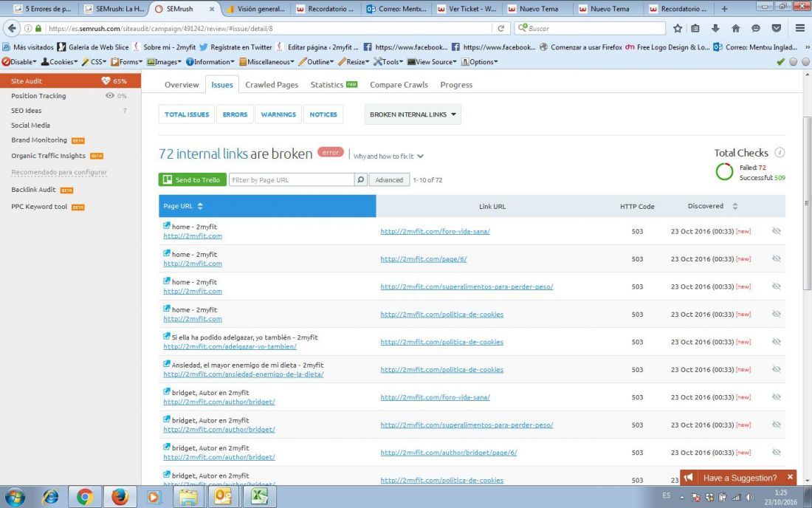Click the megaphone suggestion icon
This screenshot has width=812, height=508.
pos(688,478)
